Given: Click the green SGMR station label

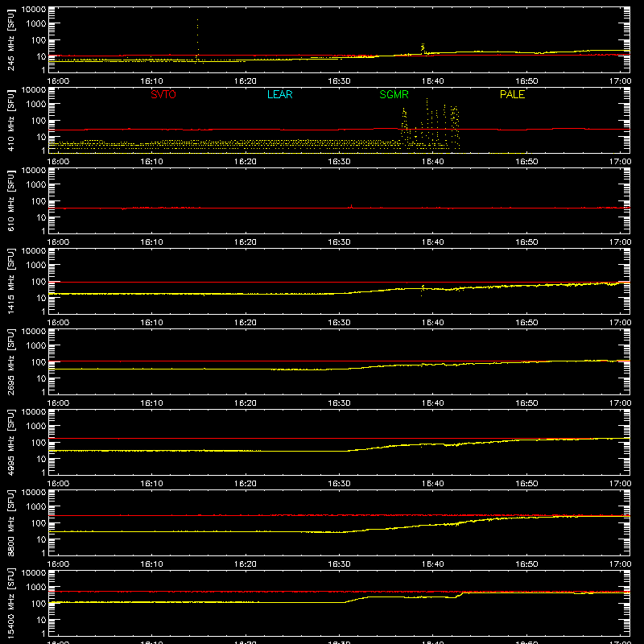Looking at the screenshot, I should 394,94.
